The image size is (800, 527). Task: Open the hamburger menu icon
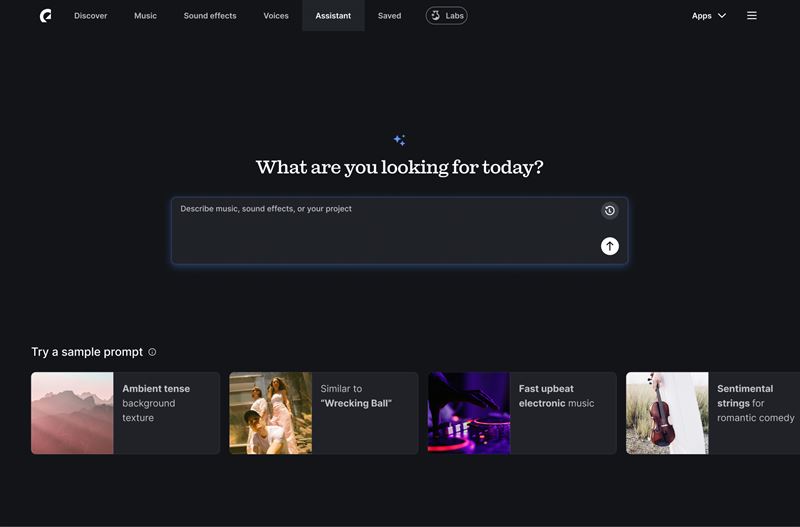(x=752, y=16)
